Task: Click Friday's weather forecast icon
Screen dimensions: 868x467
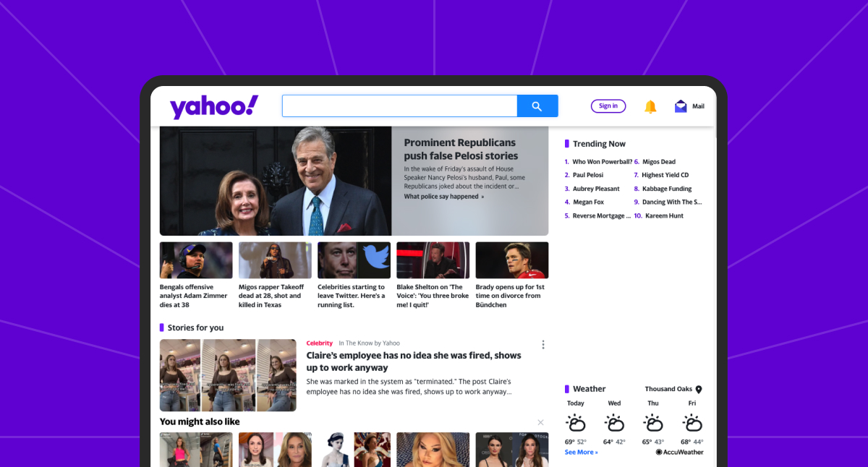Action: 692,422
